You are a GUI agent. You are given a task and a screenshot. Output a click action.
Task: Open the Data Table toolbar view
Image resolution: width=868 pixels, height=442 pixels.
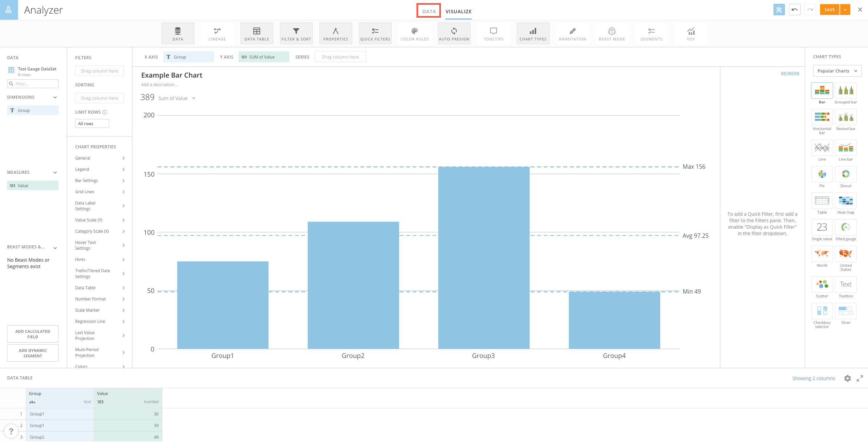[x=257, y=33]
